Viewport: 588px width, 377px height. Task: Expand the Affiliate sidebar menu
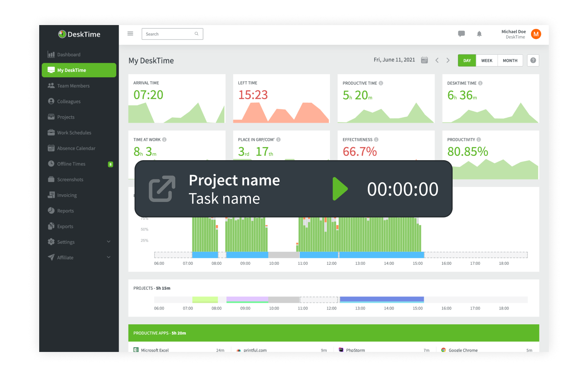[66, 257]
